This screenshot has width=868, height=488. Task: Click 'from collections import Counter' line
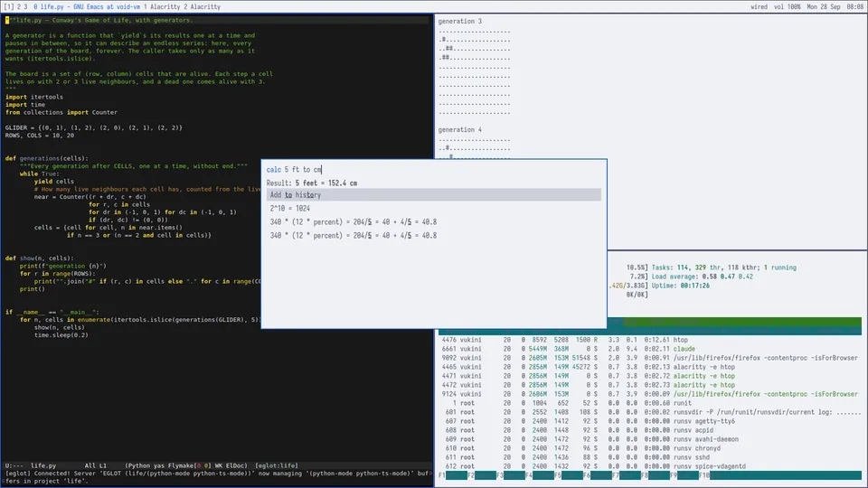(61, 112)
